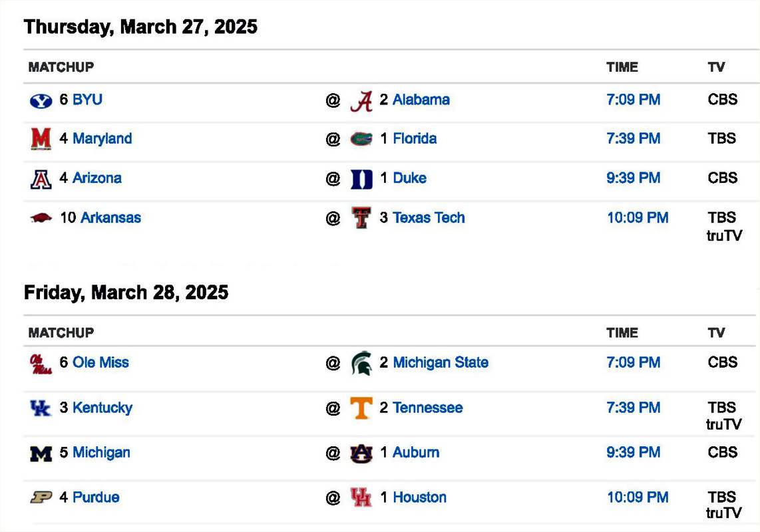Click the Alabama crimson A logo

point(361,100)
